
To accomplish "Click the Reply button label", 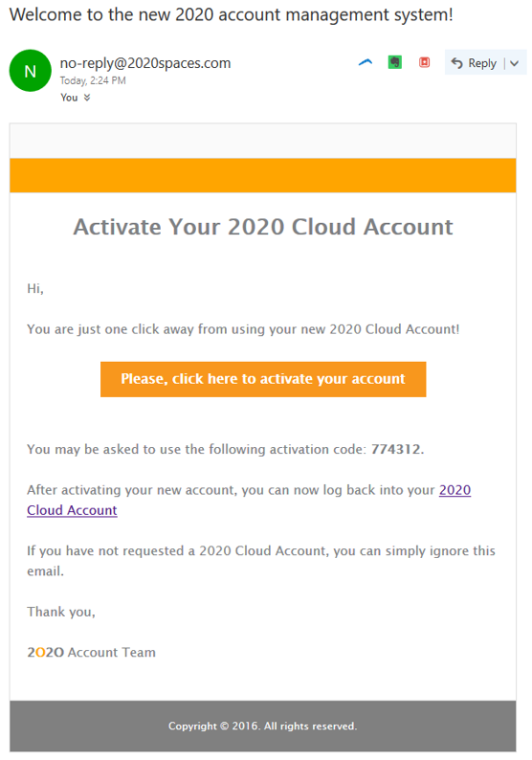I will (482, 63).
